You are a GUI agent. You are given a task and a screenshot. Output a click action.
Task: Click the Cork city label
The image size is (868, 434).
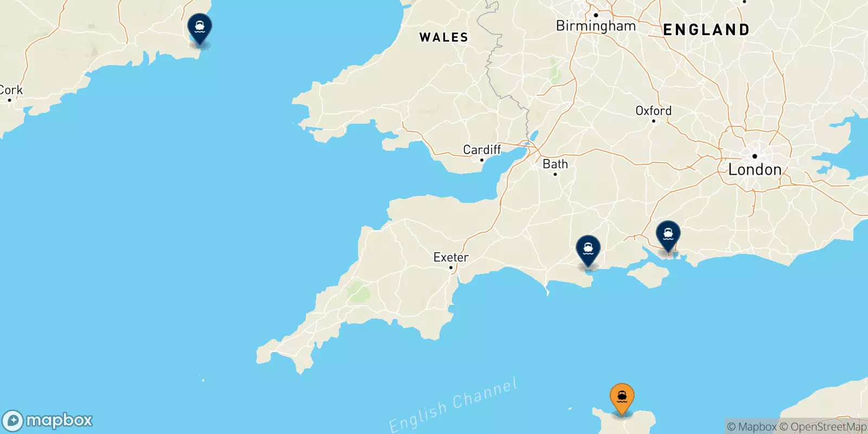11,90
